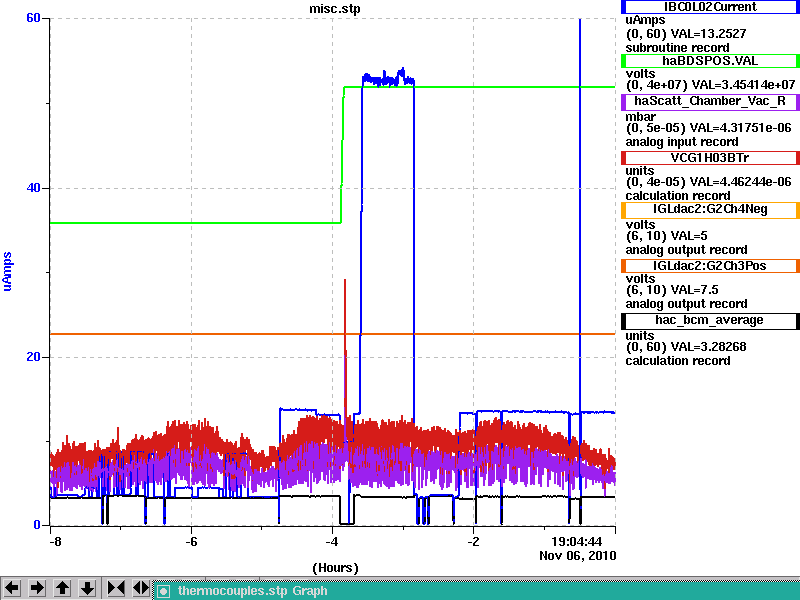
Task: Click the zoom-out time axis diamond icon
Action: click(x=140, y=588)
